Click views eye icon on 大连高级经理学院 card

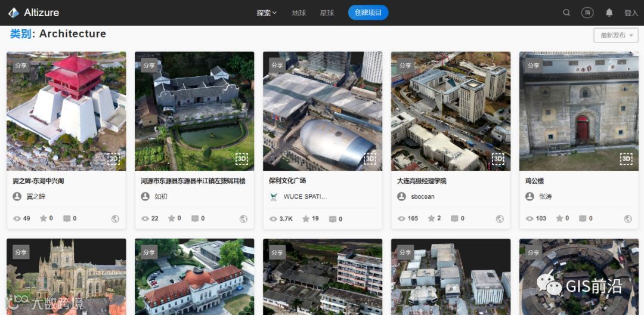pyautogui.click(x=401, y=218)
